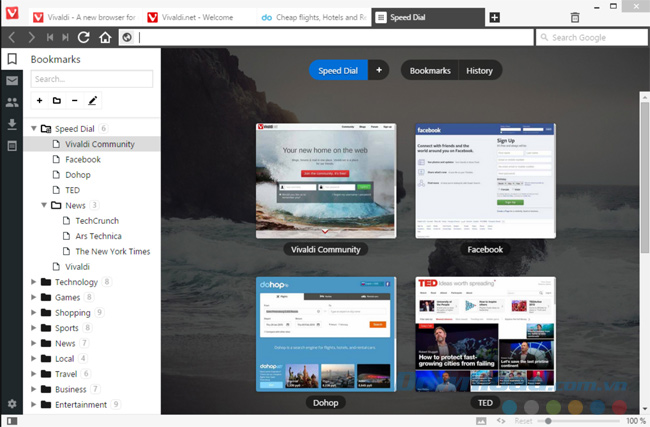650x427 pixels.
Task: Open the Facebook speed dial thumbnail
Action: (x=485, y=181)
